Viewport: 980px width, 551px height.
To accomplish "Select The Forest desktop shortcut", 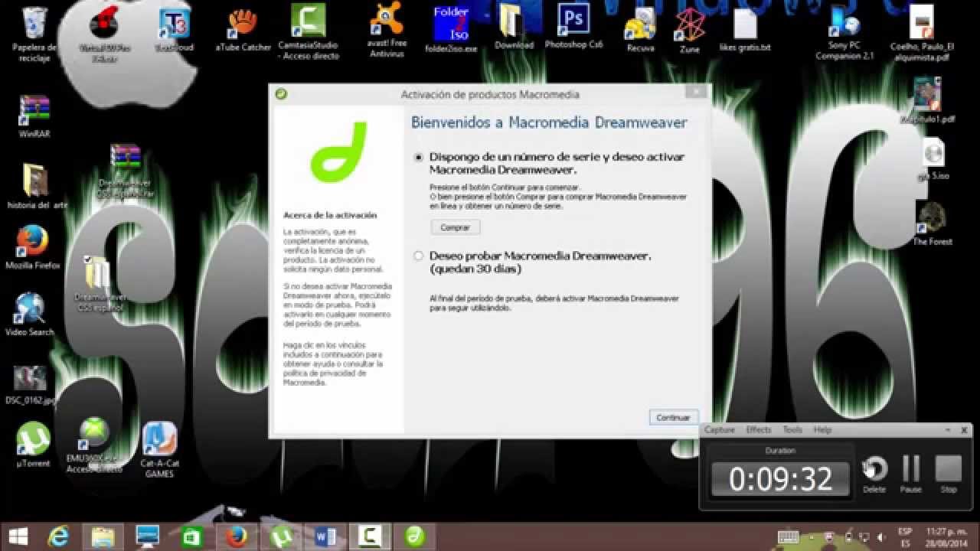I will coord(932,224).
